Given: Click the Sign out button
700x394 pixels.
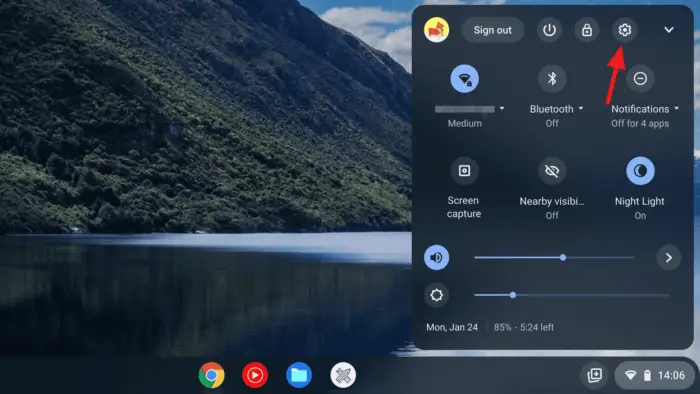Looking at the screenshot, I should point(492,30).
